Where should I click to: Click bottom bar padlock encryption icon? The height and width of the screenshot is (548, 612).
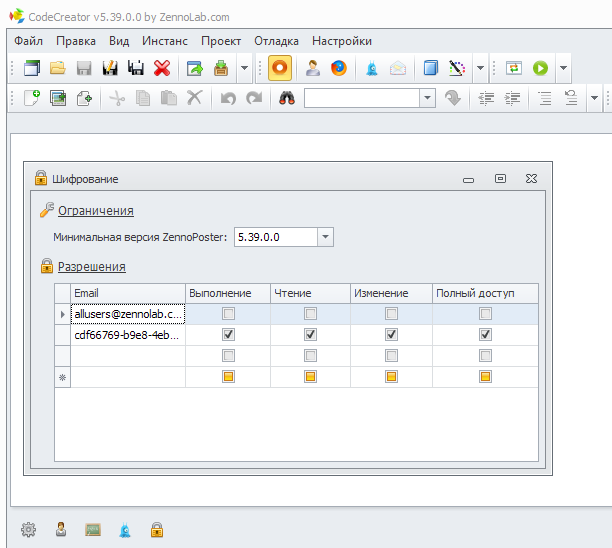tap(157, 530)
